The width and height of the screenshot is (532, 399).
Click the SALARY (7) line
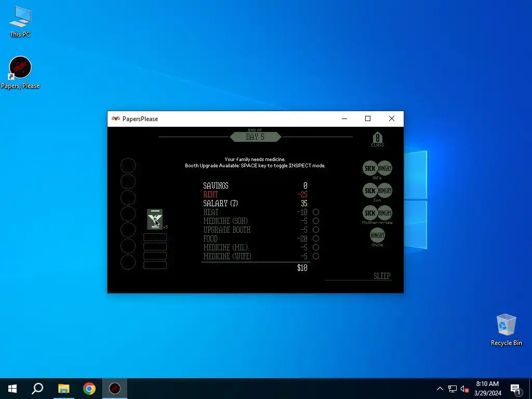pyautogui.click(x=255, y=203)
